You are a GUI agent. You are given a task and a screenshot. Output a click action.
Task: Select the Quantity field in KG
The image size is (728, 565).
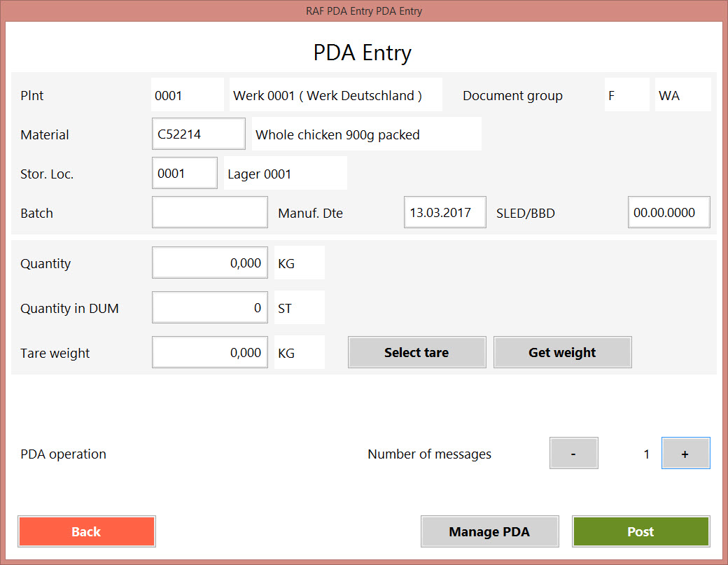coord(209,263)
